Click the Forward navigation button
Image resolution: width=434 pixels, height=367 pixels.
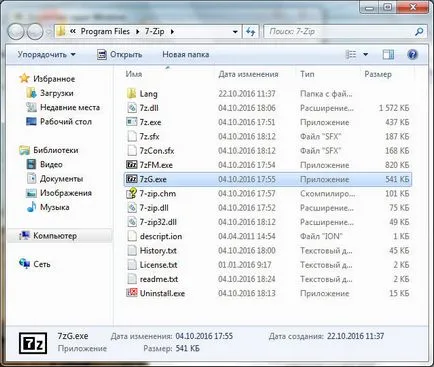click(x=35, y=32)
